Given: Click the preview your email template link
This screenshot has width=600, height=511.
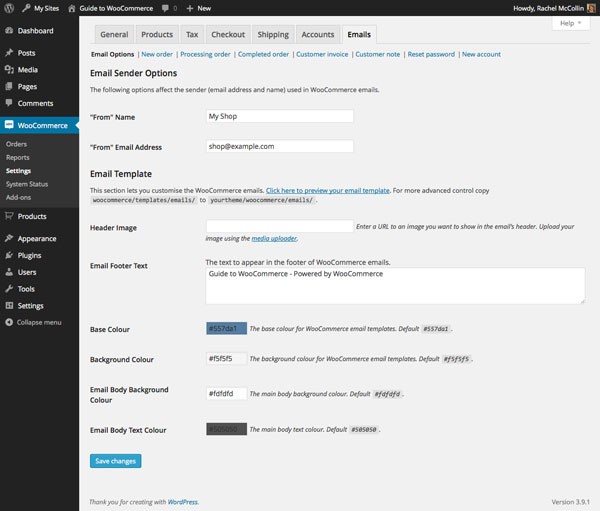Looking at the screenshot, I should (x=328, y=190).
